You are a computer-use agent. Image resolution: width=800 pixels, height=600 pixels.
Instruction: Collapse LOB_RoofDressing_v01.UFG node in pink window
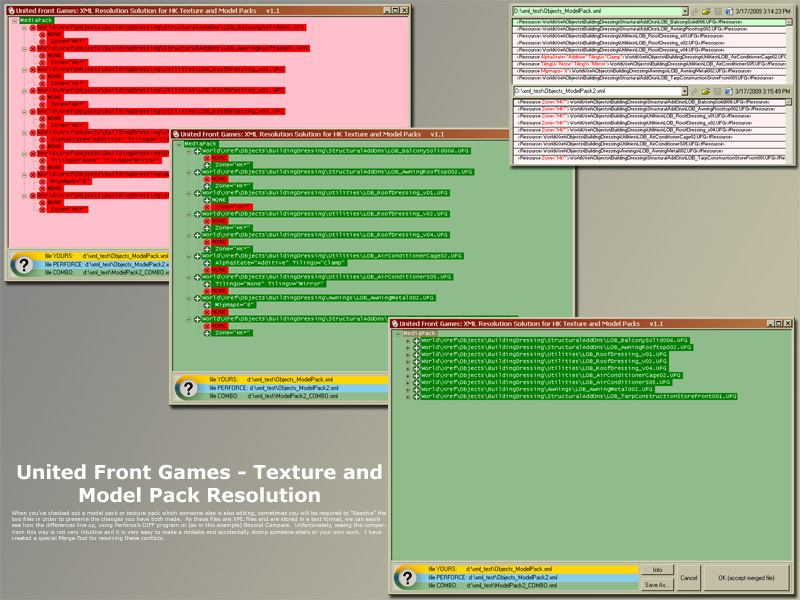[24, 69]
